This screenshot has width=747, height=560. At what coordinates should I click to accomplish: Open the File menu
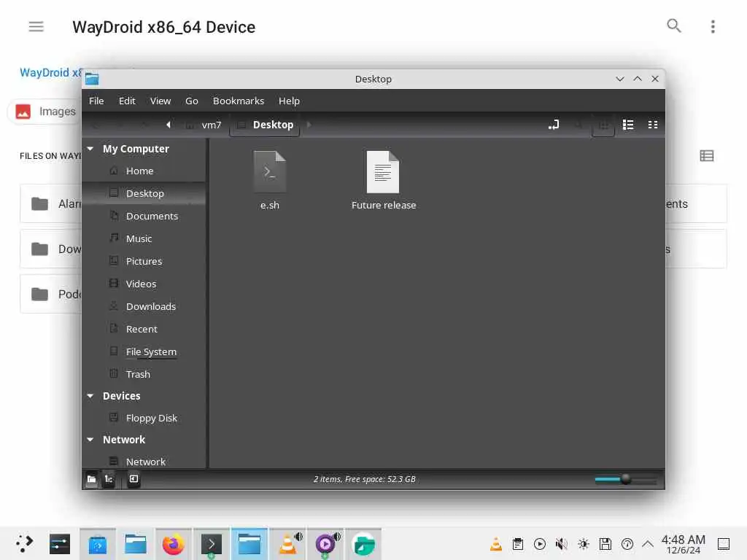tap(96, 101)
